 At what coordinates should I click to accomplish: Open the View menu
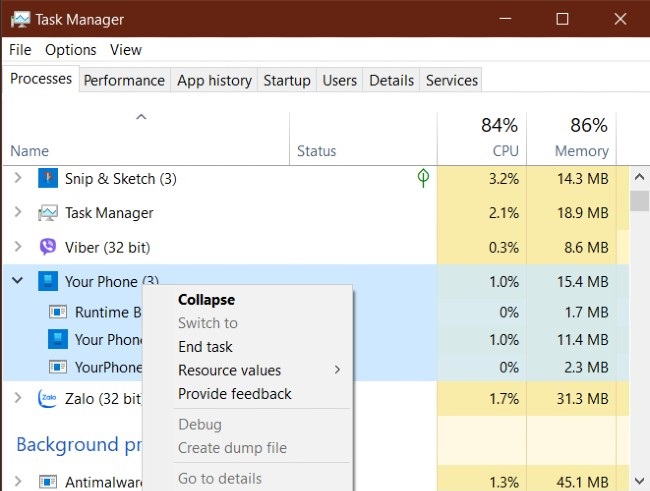coord(126,50)
